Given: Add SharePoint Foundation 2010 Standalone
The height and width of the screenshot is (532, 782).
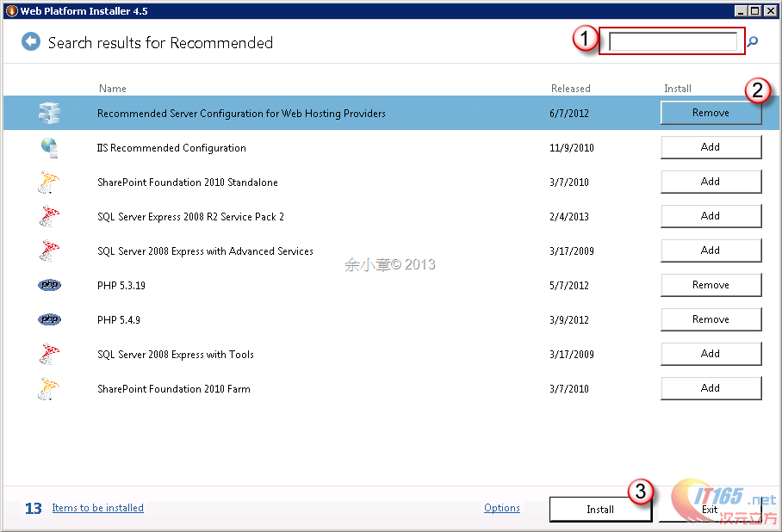Looking at the screenshot, I should click(711, 182).
